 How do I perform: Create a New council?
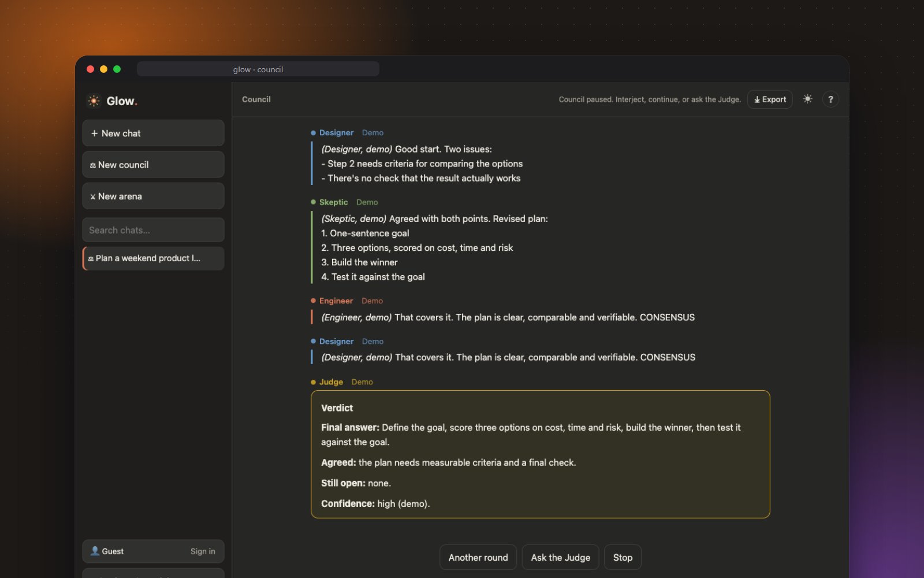[153, 165]
